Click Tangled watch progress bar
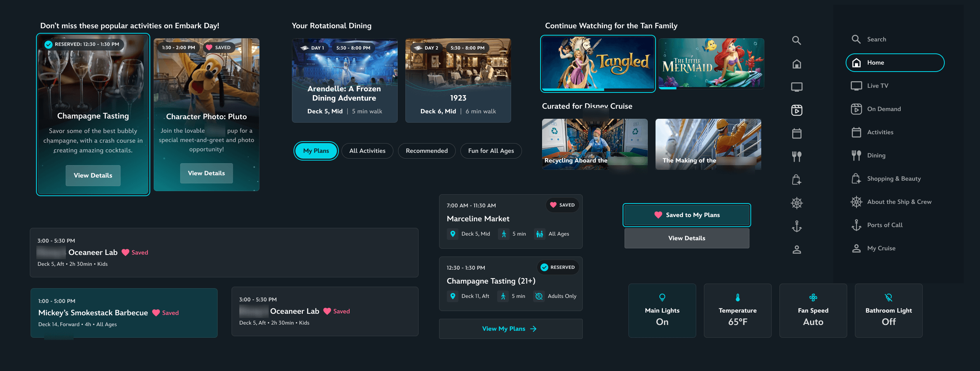980x371 pixels. click(x=598, y=89)
